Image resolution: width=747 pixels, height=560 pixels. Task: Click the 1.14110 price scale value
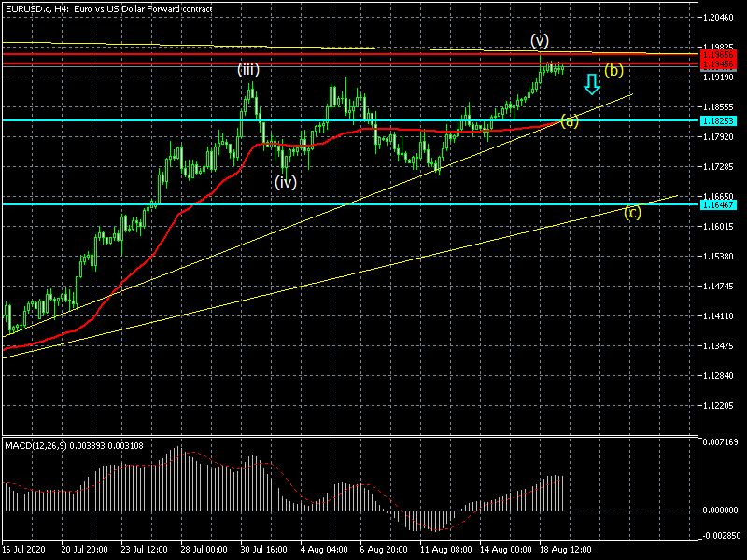(x=718, y=316)
